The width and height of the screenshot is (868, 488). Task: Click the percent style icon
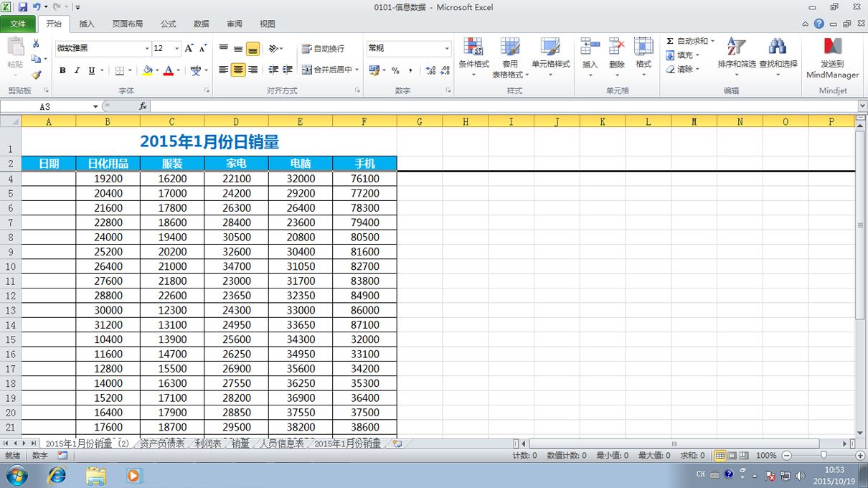point(395,70)
